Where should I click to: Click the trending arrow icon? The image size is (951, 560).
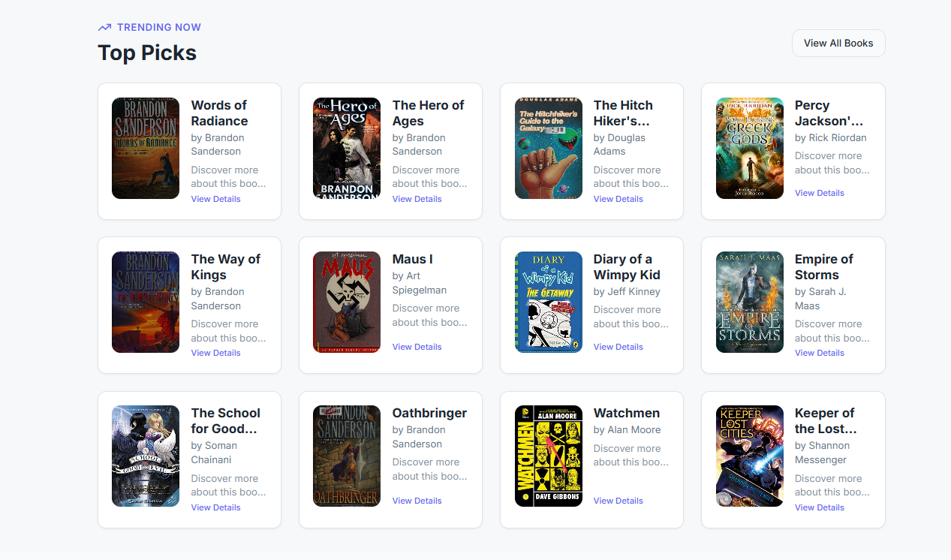pyautogui.click(x=104, y=26)
